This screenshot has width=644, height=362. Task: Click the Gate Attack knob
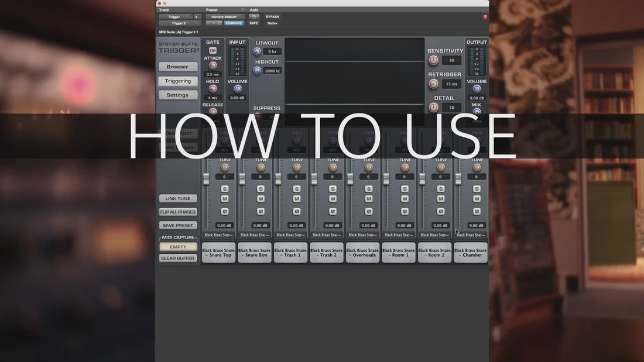tap(213, 65)
